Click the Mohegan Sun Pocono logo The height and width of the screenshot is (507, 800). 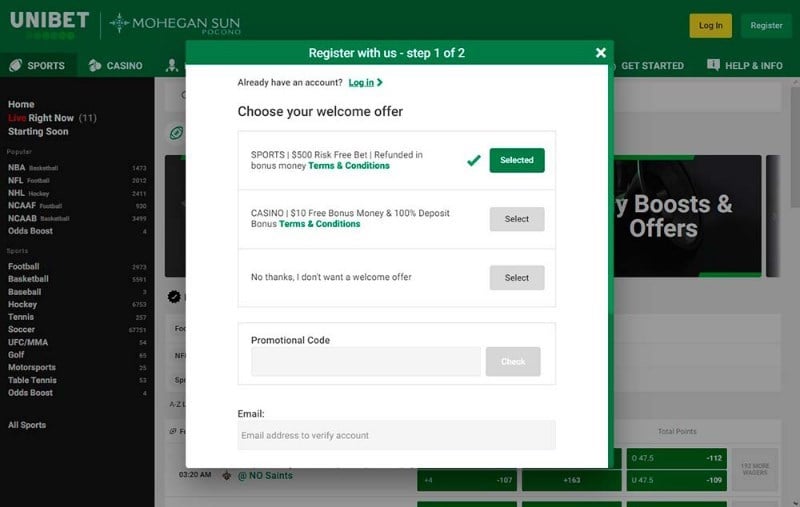[x=175, y=24]
